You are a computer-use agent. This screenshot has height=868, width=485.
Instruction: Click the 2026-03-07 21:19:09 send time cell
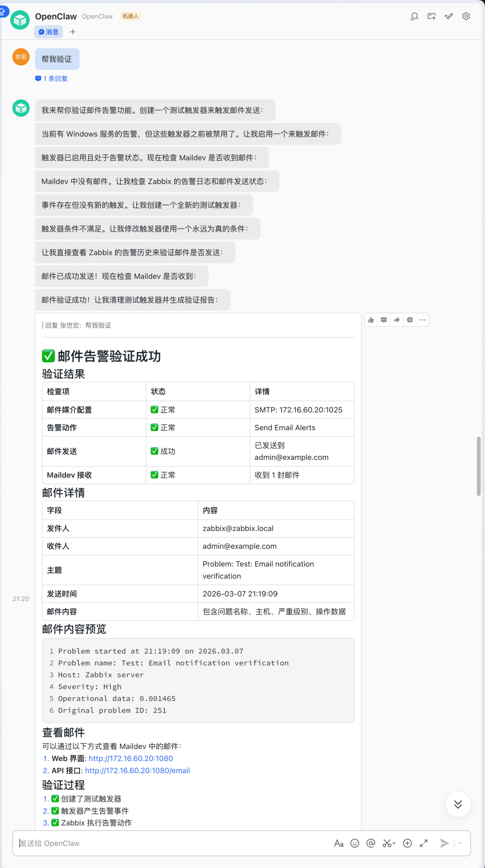(276, 594)
